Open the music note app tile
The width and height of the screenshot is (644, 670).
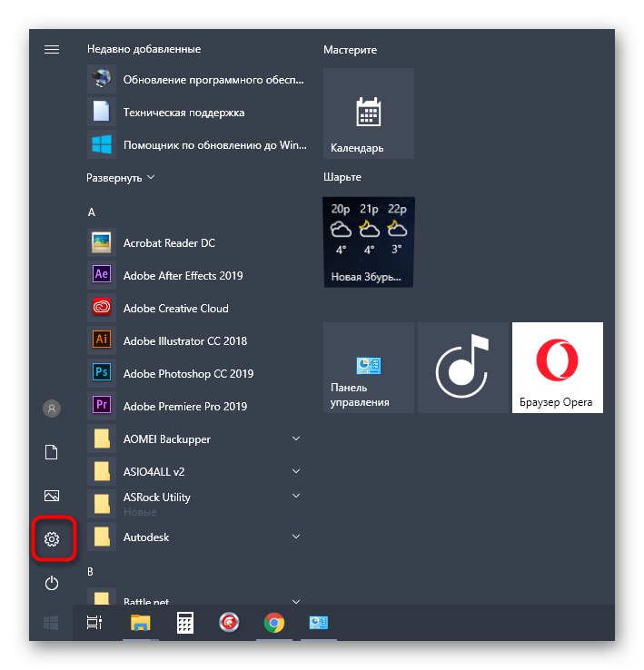click(x=463, y=368)
